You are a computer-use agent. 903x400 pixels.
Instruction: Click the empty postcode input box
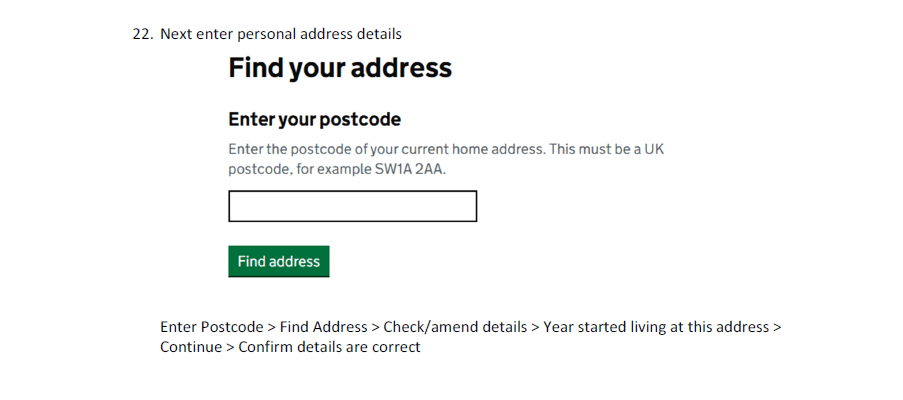pos(352,207)
